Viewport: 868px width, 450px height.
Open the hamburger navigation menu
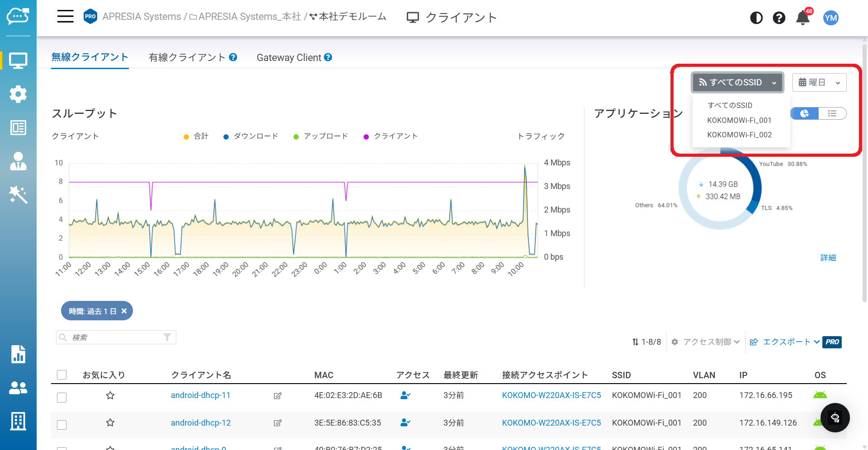[65, 17]
